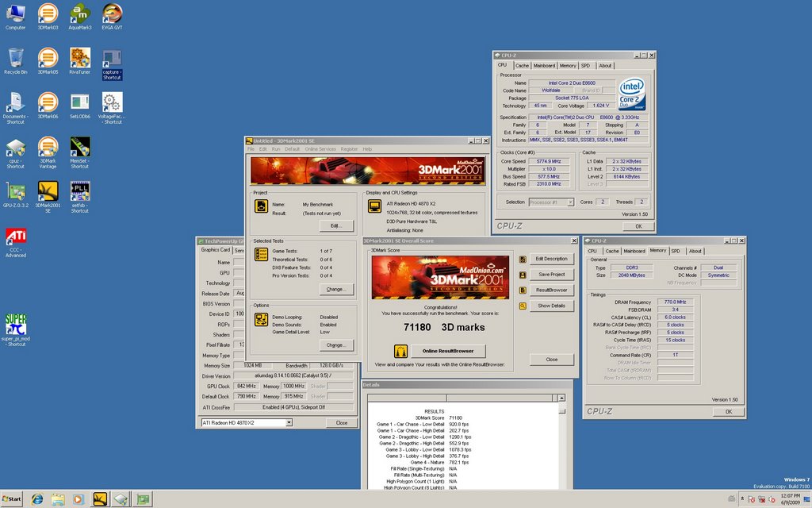The image size is (812, 508).
Task: Select the cpuz - Shortcut desktop icon
Action: coord(16,153)
